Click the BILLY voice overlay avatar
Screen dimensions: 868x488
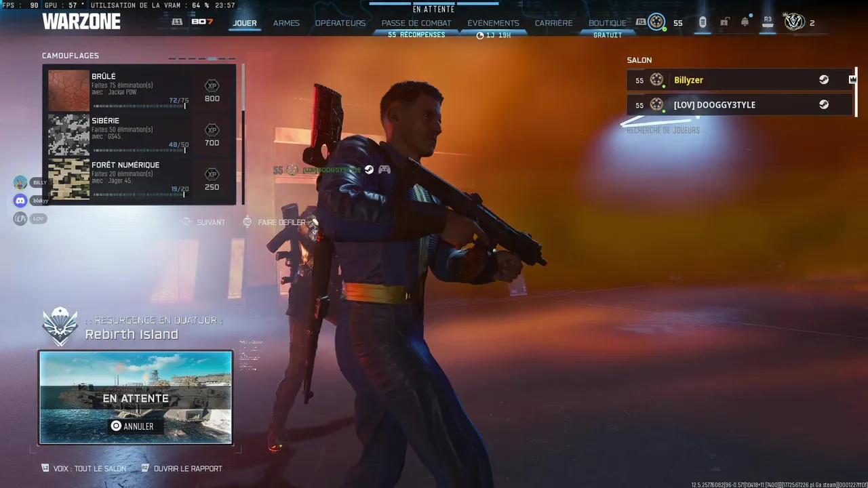20,182
